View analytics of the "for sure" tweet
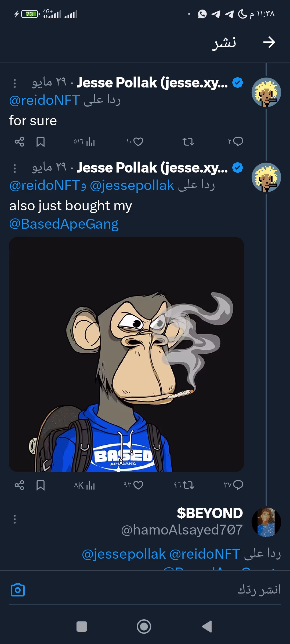Image resolution: width=290 pixels, height=644 pixels. [90, 142]
